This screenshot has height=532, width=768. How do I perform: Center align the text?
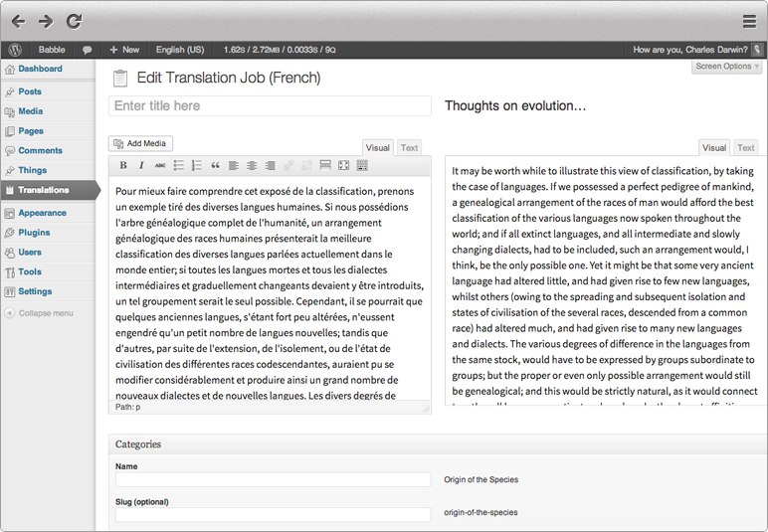click(252, 166)
